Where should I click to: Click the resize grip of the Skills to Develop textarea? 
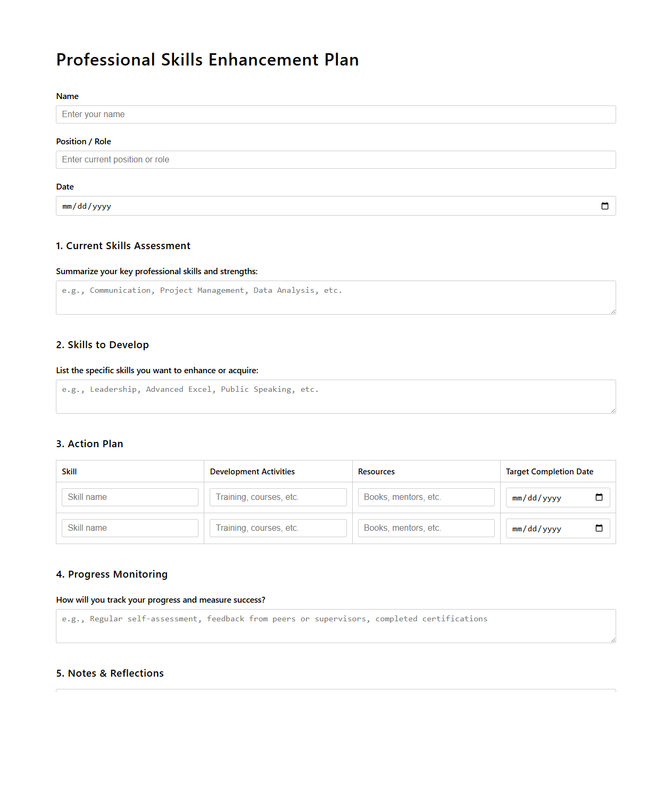coord(612,410)
